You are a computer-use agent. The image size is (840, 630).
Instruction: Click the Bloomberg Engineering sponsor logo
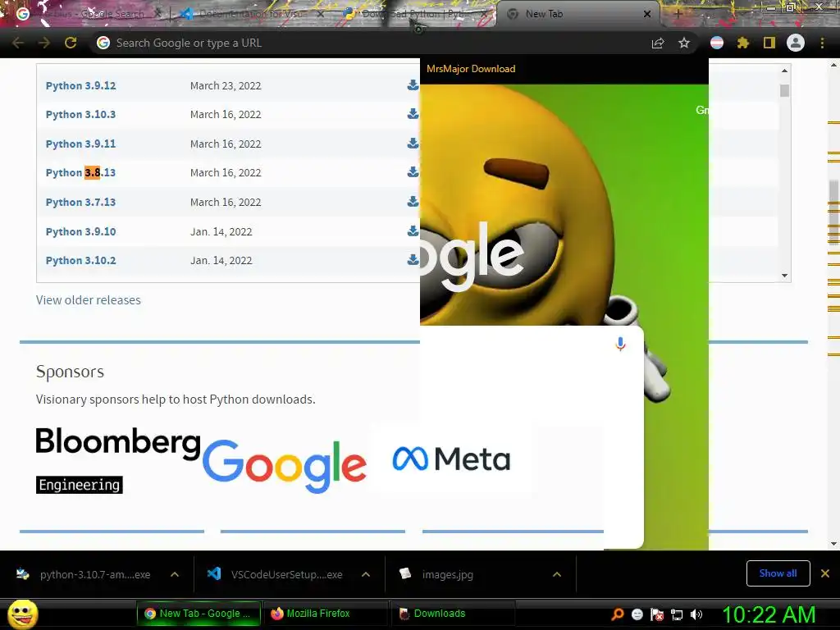coord(118,459)
